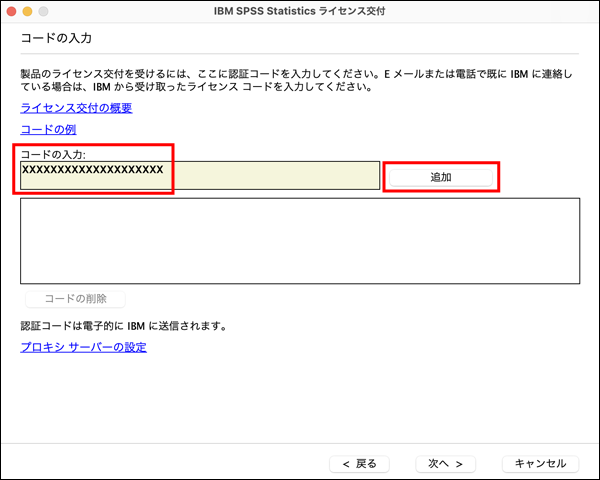This screenshot has width=600, height=480.
Task: Go back with the 戻る button
Action: pyautogui.click(x=359, y=464)
